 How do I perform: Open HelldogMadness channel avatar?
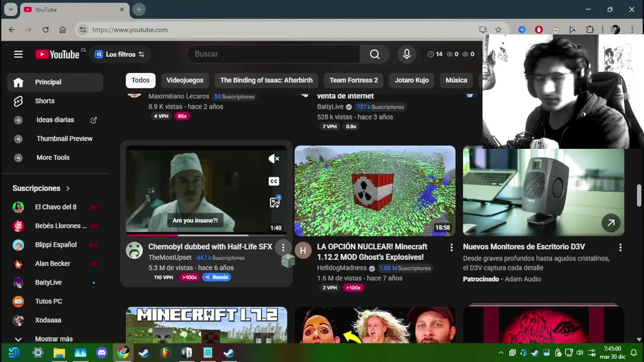(x=303, y=250)
